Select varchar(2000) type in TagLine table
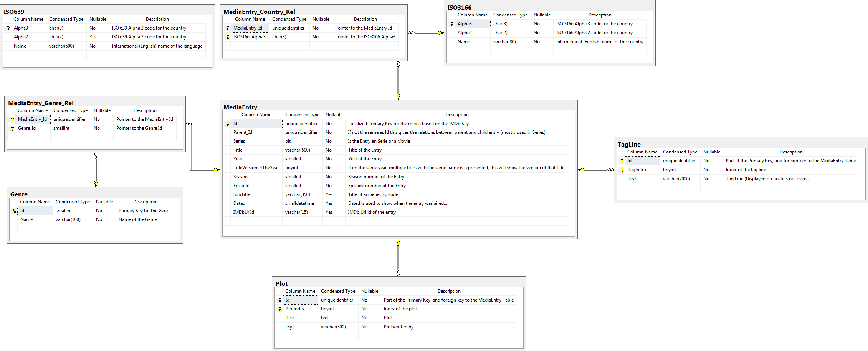The width and height of the screenshot is (868, 351). coord(676,179)
